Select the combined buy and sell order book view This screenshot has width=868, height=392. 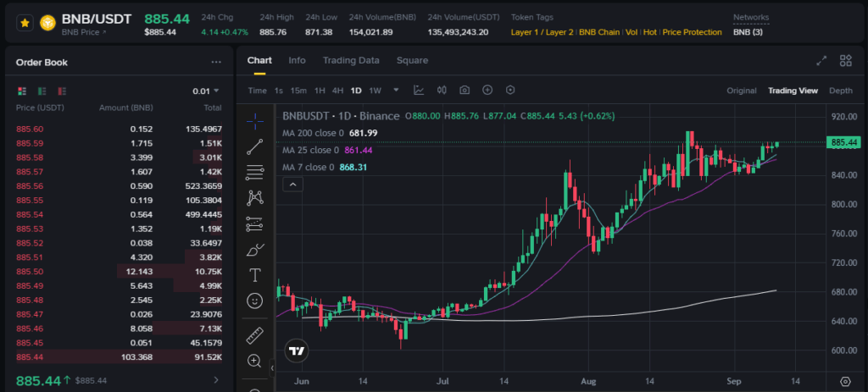[22, 91]
